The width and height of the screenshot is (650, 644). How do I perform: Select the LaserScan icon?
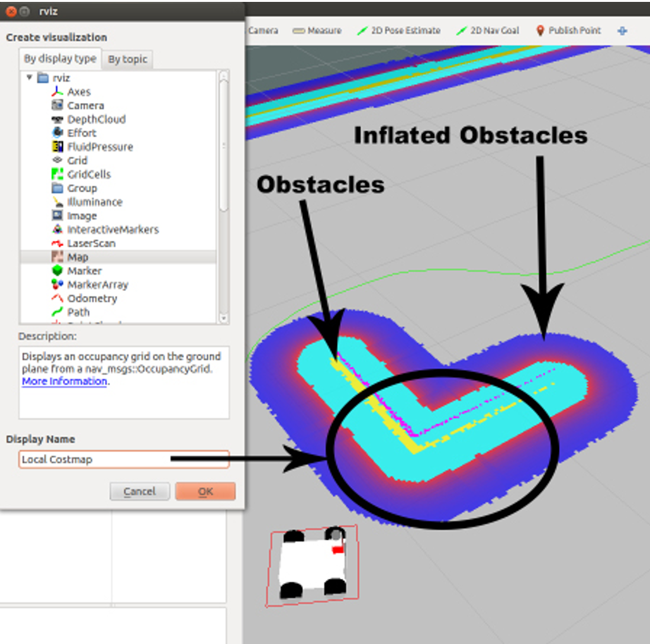[57, 244]
